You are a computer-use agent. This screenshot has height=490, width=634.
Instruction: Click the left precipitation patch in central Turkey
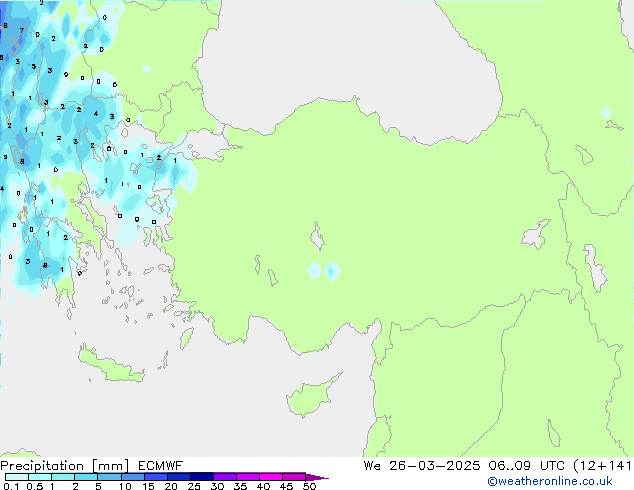click(x=314, y=270)
